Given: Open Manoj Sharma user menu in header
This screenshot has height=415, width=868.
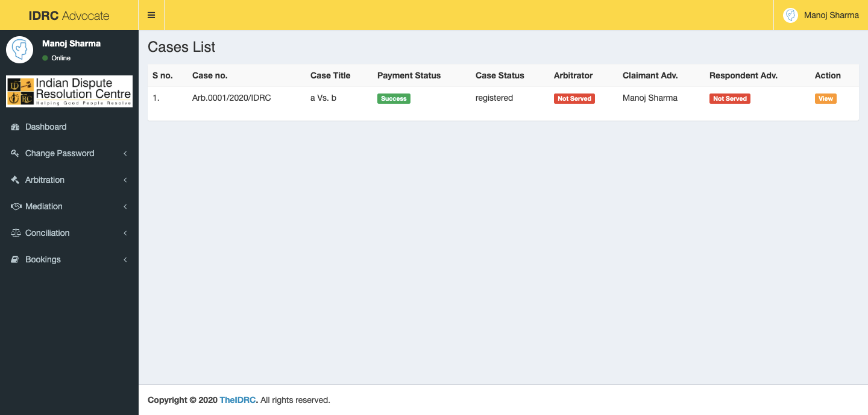Looking at the screenshot, I should (x=831, y=16).
